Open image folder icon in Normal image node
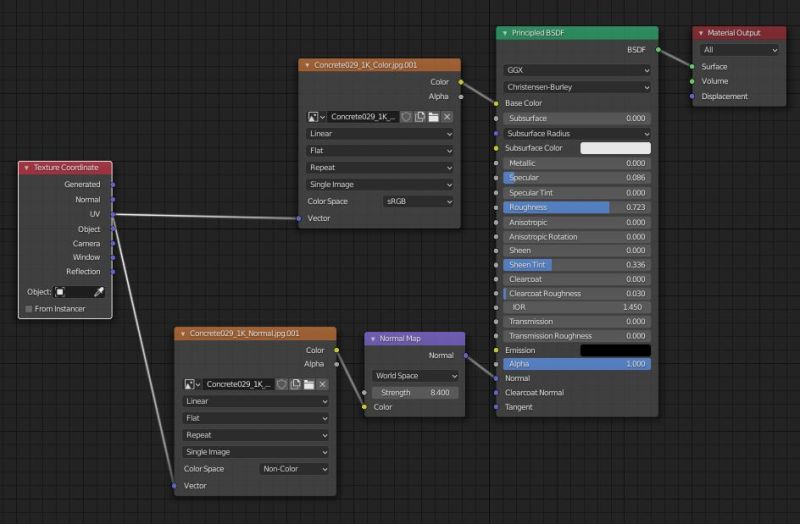The image size is (800, 524). click(309, 384)
